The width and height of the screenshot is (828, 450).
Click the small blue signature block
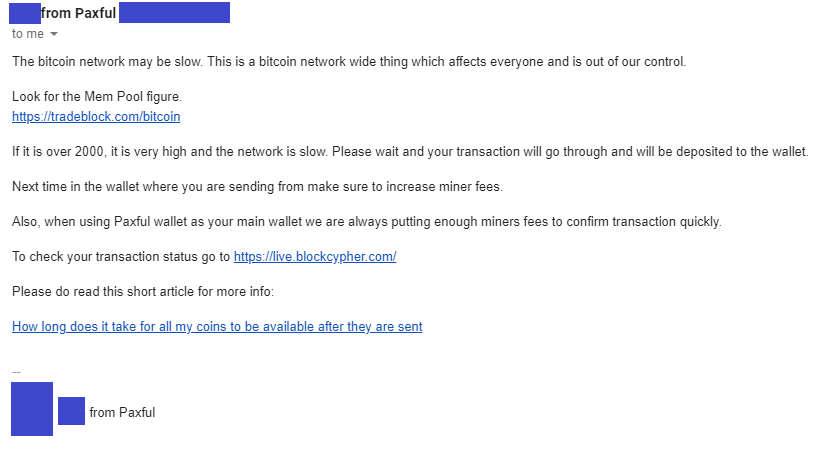pyautogui.click(x=71, y=411)
